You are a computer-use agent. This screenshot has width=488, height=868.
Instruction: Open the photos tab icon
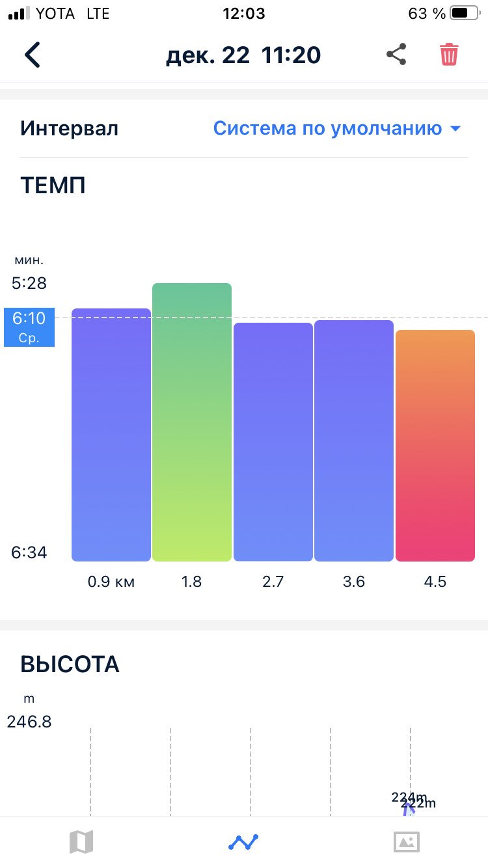407,842
